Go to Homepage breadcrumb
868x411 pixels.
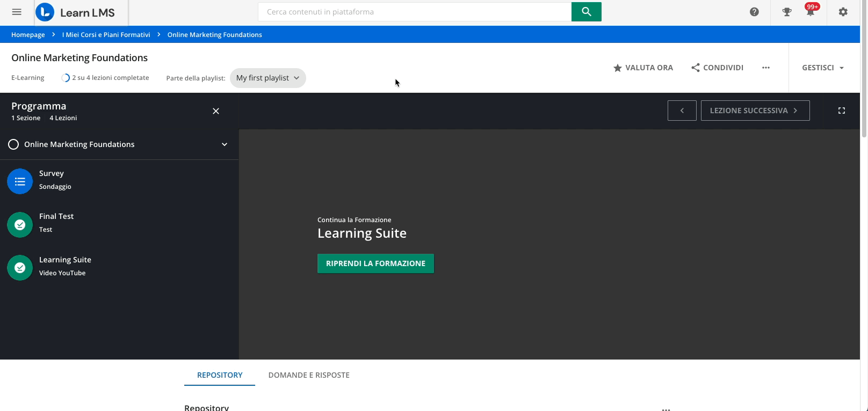(x=28, y=34)
